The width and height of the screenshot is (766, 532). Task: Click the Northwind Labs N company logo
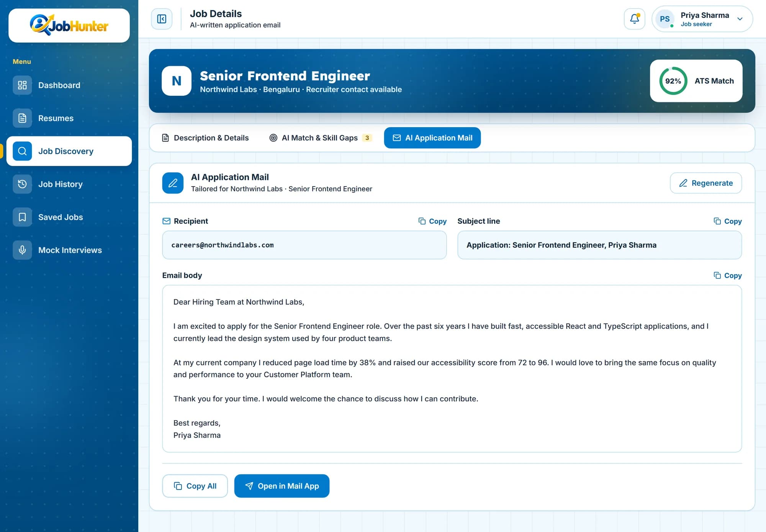point(177,81)
